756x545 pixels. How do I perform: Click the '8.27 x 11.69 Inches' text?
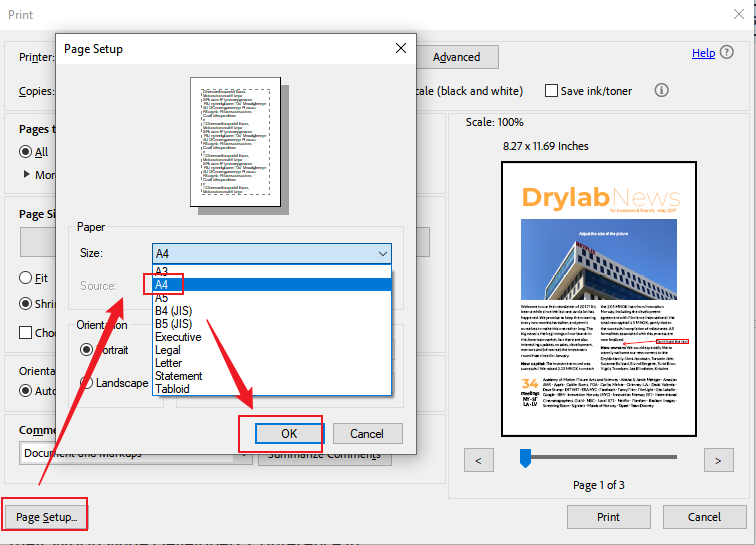[x=545, y=146]
